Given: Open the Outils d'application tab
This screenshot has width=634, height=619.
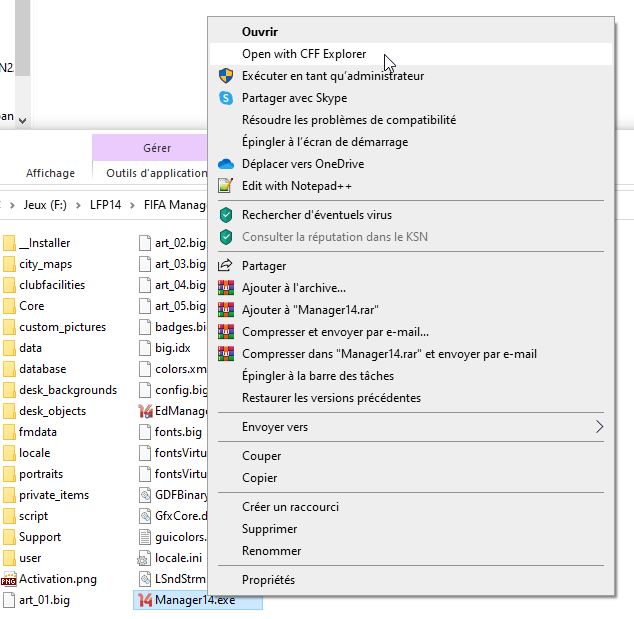Looking at the screenshot, I should (x=156, y=173).
